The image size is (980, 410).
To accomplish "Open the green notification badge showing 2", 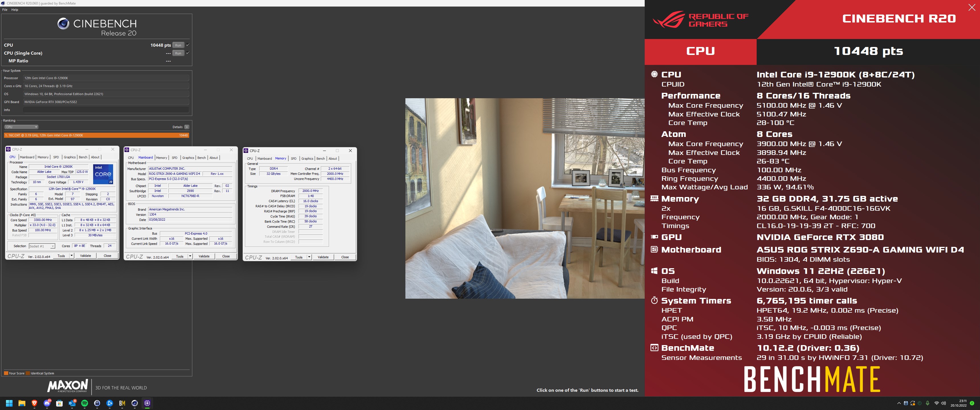I will (x=972, y=403).
